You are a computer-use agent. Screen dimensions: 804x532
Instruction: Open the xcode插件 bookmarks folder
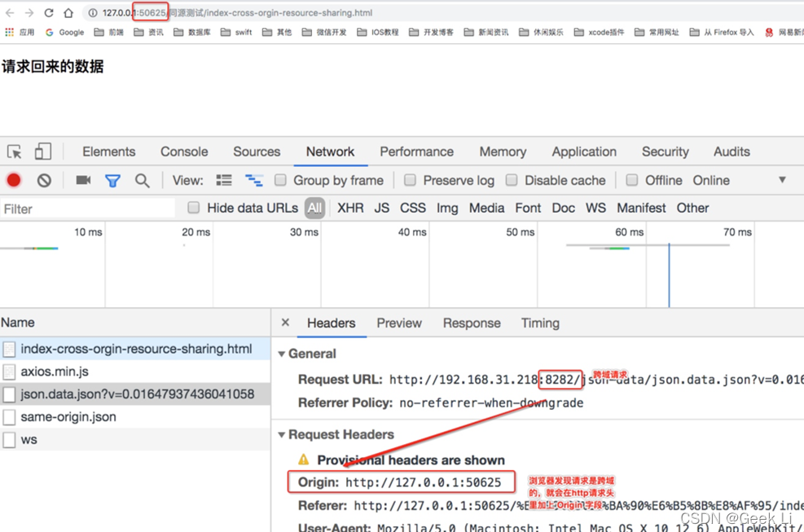[599, 33]
